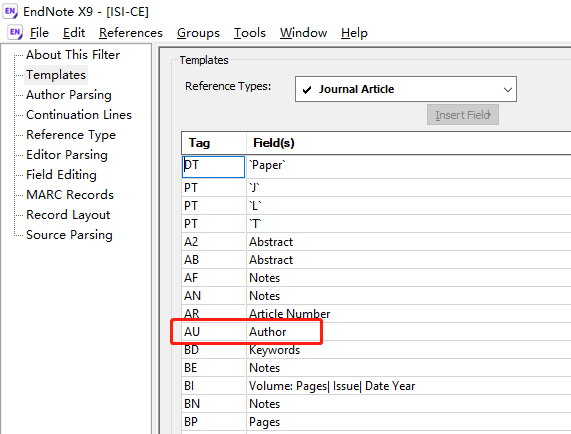Click the Field(s) column header
The image size is (571, 434).
click(x=409, y=143)
